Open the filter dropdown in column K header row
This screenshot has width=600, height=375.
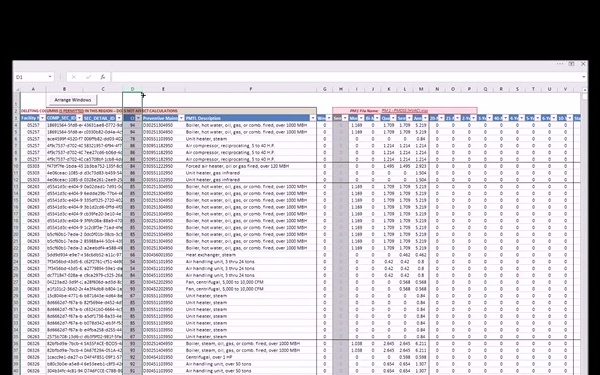tap(393, 118)
